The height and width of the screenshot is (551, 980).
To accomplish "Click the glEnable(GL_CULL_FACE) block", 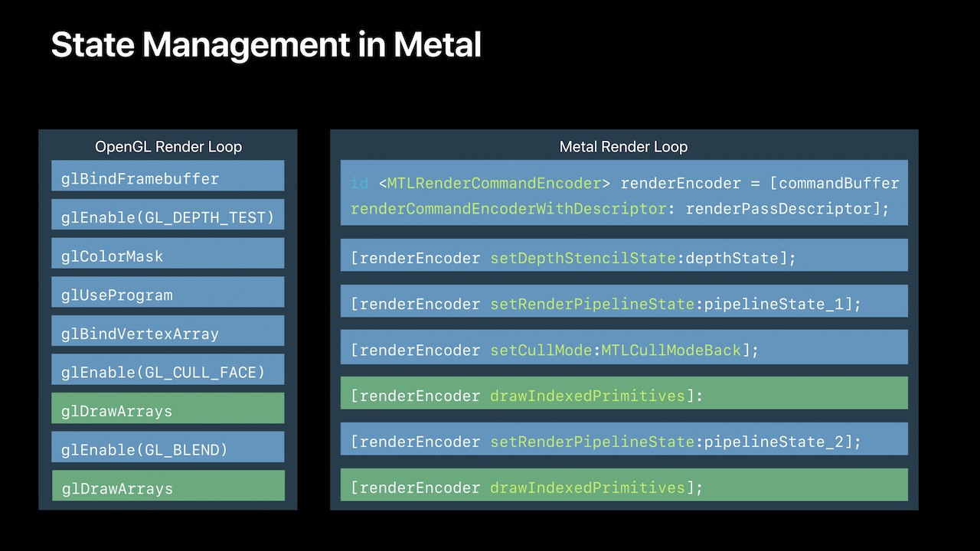I will (168, 372).
